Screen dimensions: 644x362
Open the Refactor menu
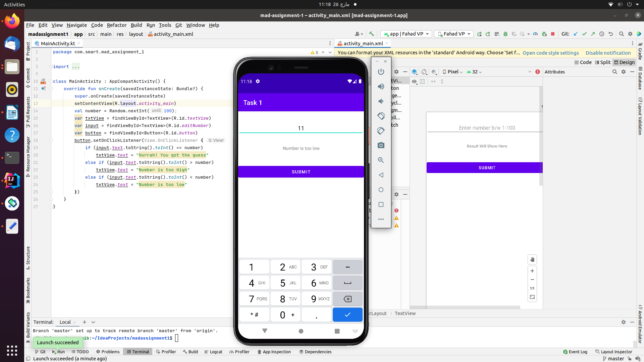click(116, 25)
